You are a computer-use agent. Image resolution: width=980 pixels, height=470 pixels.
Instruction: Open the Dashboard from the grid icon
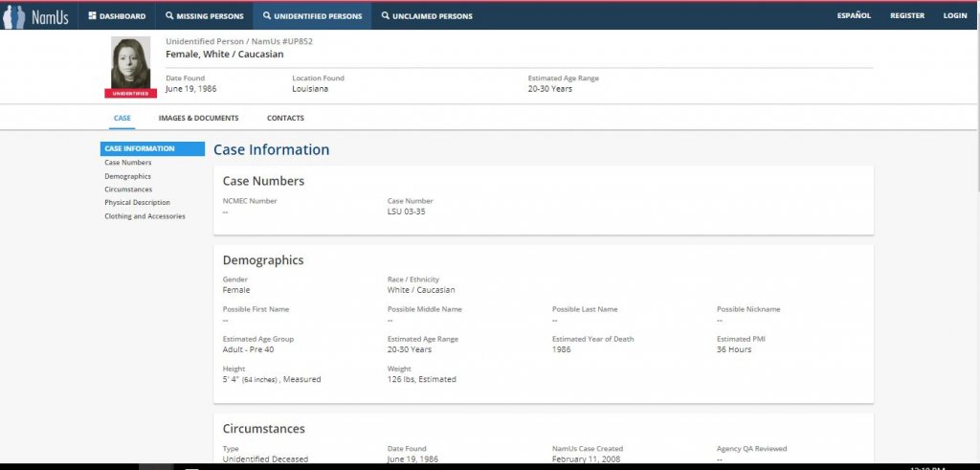click(x=93, y=16)
